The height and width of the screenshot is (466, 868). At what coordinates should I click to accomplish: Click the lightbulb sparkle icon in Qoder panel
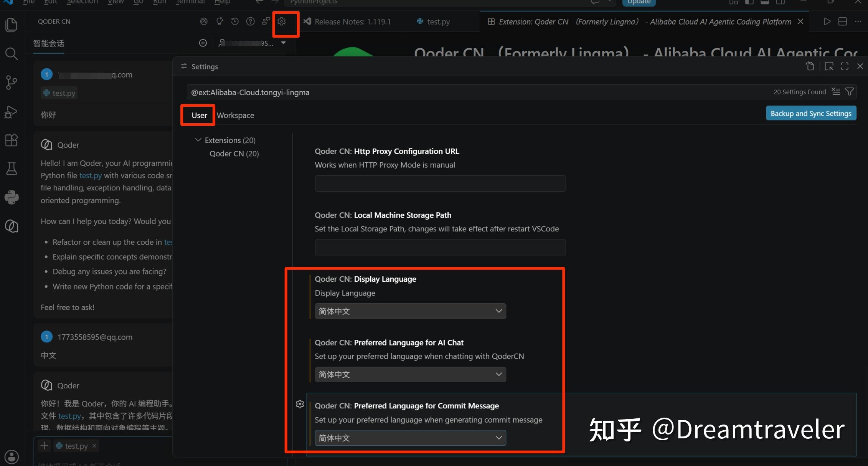(219, 21)
